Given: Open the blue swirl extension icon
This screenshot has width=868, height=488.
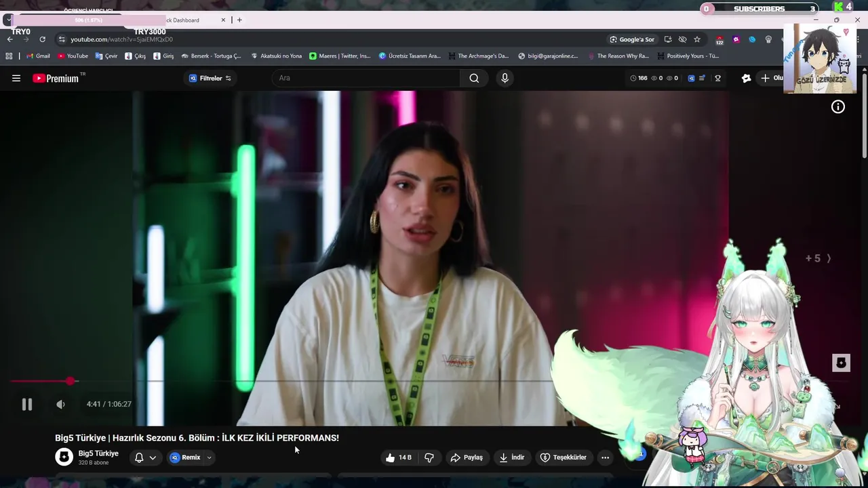Looking at the screenshot, I should coord(752,39).
